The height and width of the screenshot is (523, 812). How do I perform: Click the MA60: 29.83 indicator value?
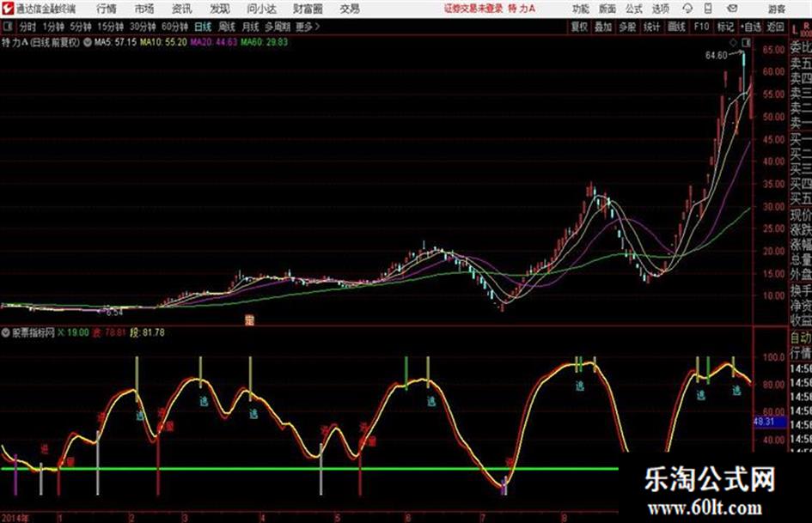[x=264, y=42]
